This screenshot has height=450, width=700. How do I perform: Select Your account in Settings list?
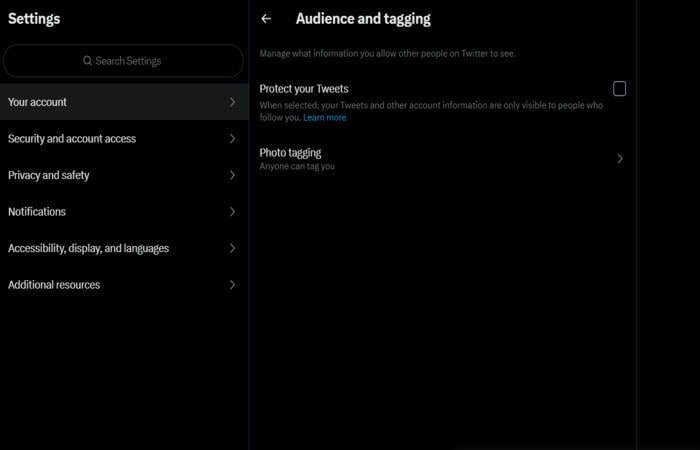(x=124, y=102)
